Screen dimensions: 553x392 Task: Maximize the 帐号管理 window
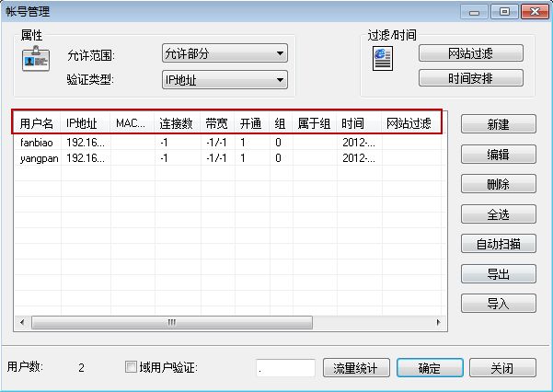click(x=504, y=12)
